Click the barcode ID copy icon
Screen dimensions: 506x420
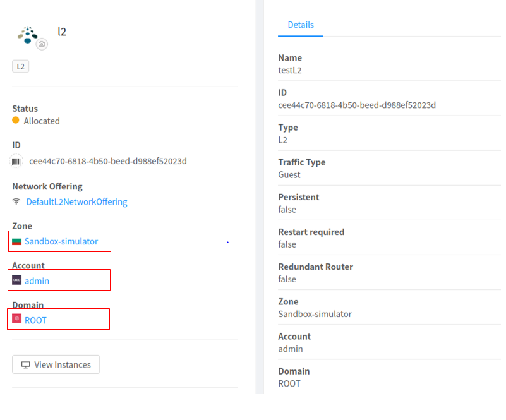(16, 161)
